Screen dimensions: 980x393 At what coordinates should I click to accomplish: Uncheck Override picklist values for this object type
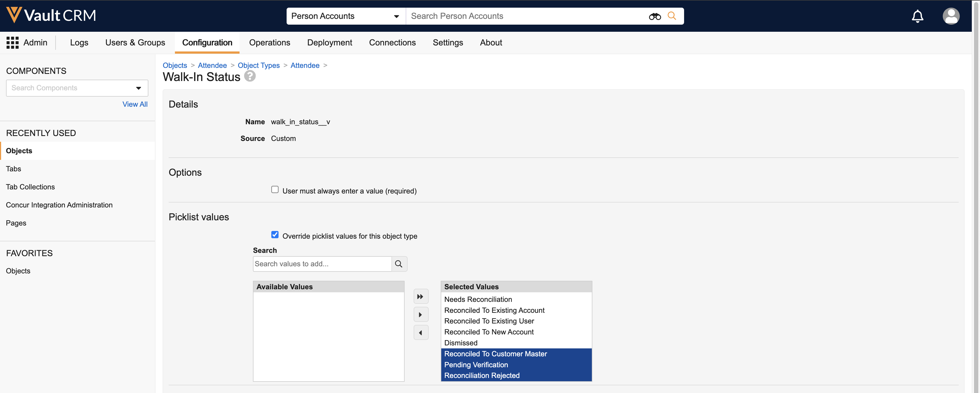275,235
